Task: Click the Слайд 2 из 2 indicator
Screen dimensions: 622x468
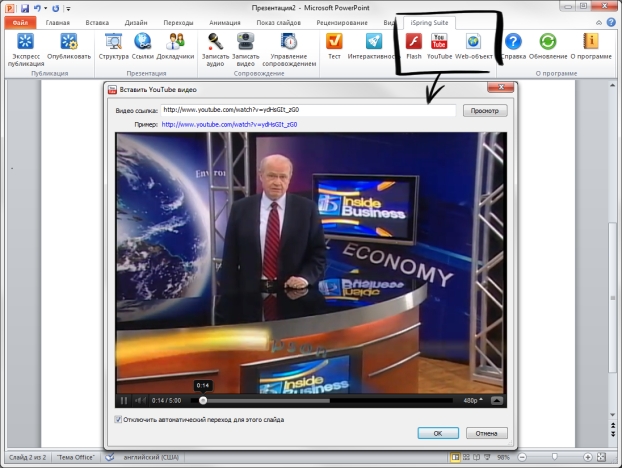Action: click(x=27, y=457)
